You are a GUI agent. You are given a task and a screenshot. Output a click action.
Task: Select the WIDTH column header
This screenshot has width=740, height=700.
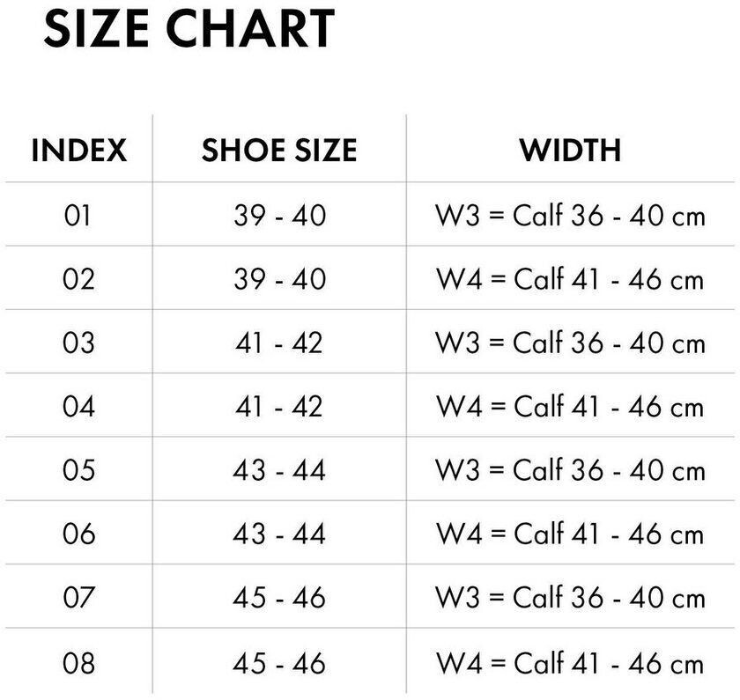click(570, 150)
